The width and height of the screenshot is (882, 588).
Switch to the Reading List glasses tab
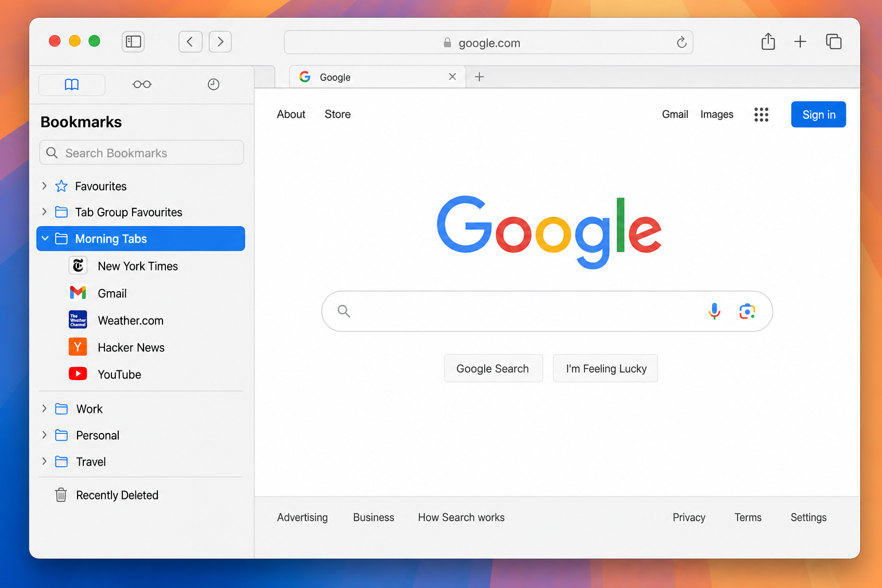coord(142,84)
